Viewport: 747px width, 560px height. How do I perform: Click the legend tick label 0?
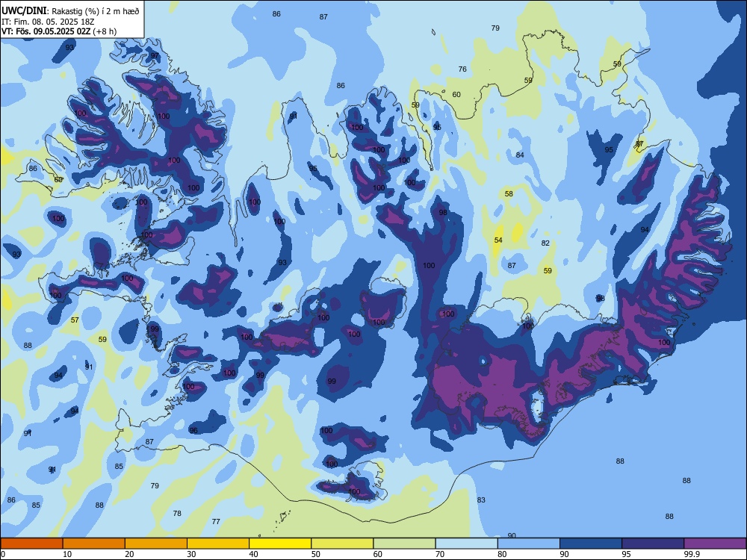click(x=3, y=554)
